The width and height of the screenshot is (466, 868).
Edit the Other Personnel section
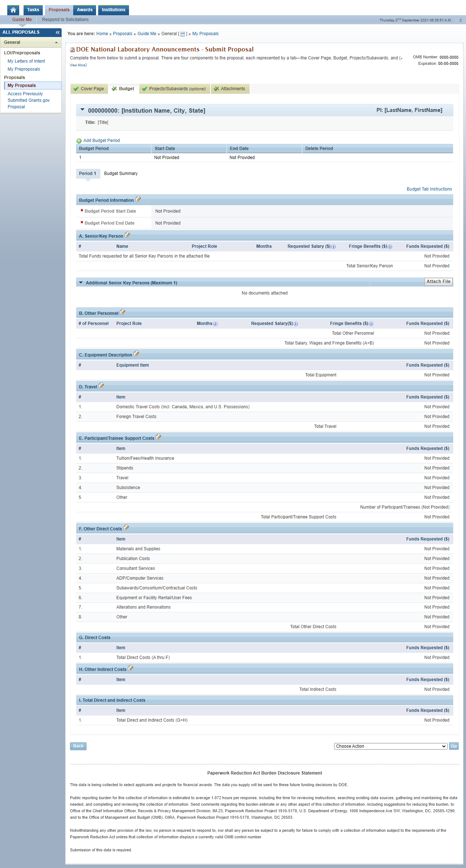[x=123, y=312]
